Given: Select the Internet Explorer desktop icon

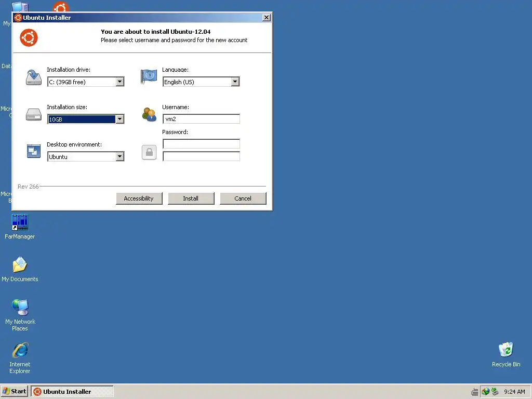Looking at the screenshot, I should coord(20,358).
